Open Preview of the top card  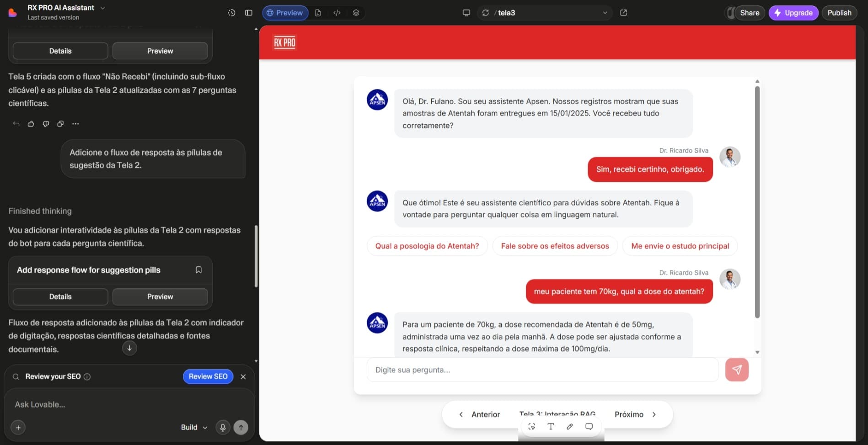tap(160, 51)
